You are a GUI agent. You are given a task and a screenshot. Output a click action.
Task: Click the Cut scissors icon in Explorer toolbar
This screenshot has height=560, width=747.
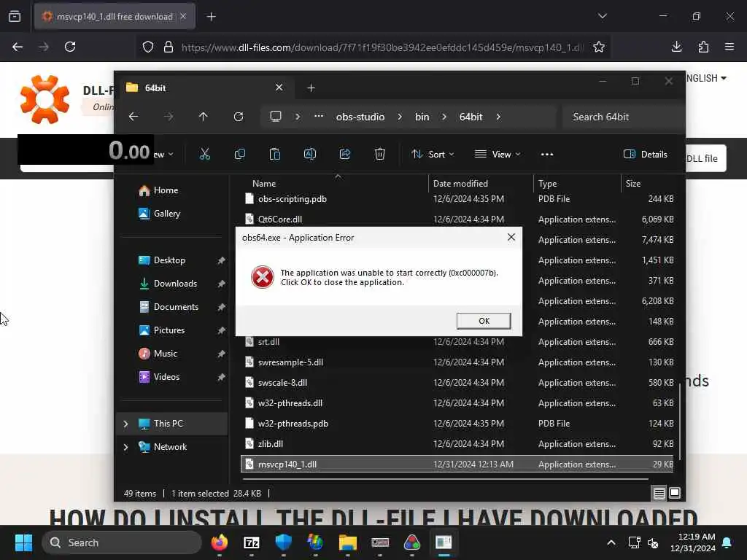point(204,155)
